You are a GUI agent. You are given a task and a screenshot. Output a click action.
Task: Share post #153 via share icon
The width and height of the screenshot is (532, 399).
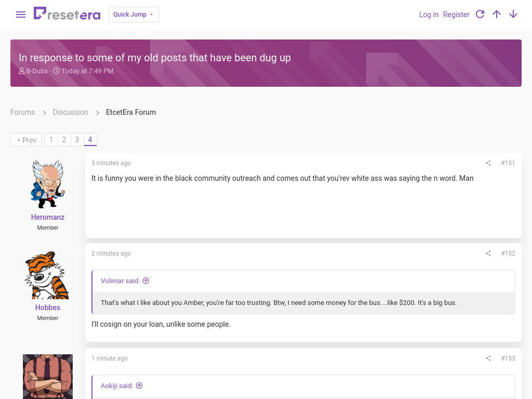pyautogui.click(x=488, y=358)
